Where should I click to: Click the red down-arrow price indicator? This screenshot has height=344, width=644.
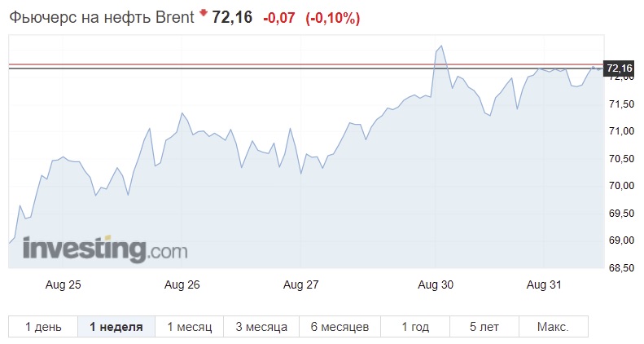[203, 13]
